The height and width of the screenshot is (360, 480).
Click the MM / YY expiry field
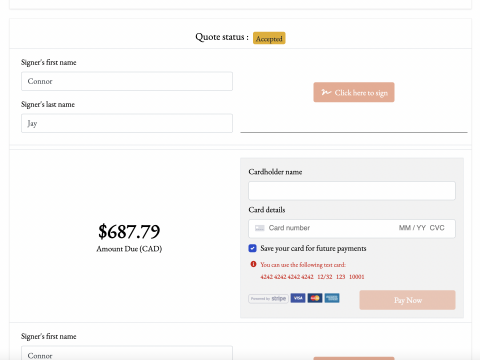pyautogui.click(x=412, y=228)
